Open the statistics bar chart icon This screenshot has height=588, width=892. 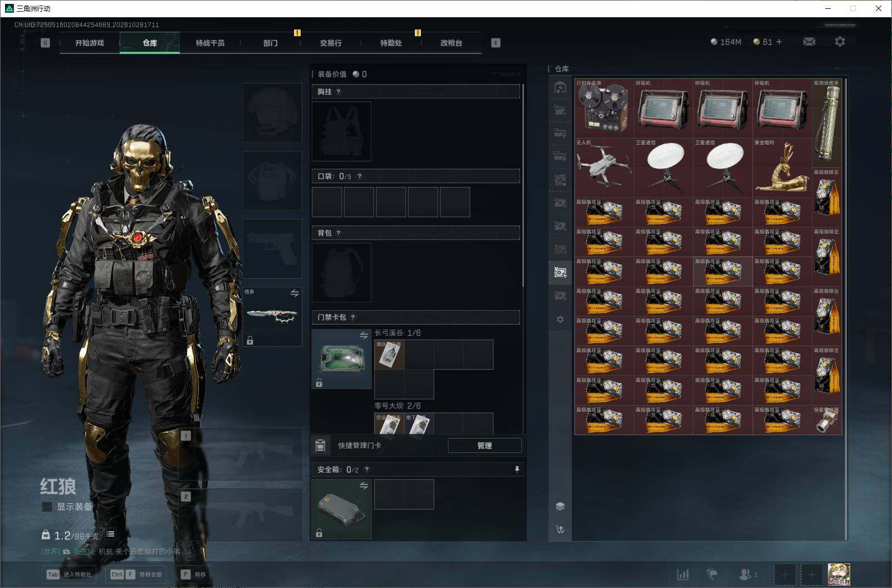pos(683,574)
